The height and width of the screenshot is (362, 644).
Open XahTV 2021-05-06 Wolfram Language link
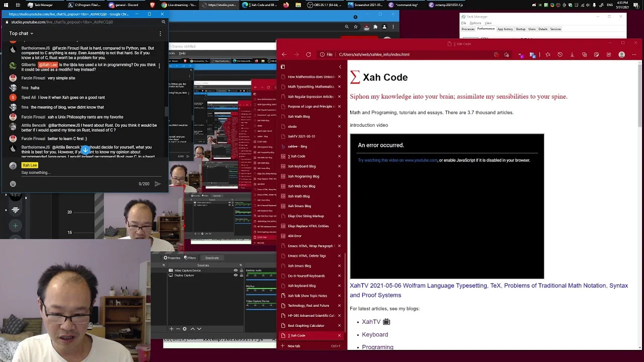tap(489, 290)
